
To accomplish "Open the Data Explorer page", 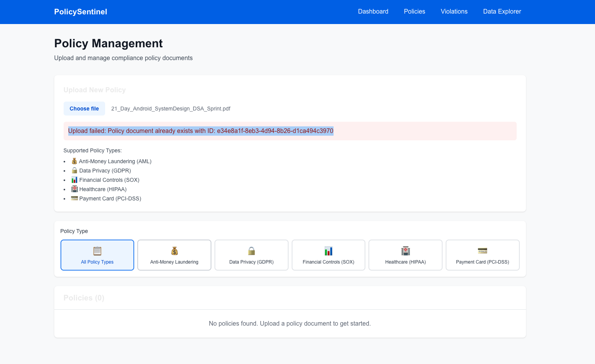I will click(502, 12).
